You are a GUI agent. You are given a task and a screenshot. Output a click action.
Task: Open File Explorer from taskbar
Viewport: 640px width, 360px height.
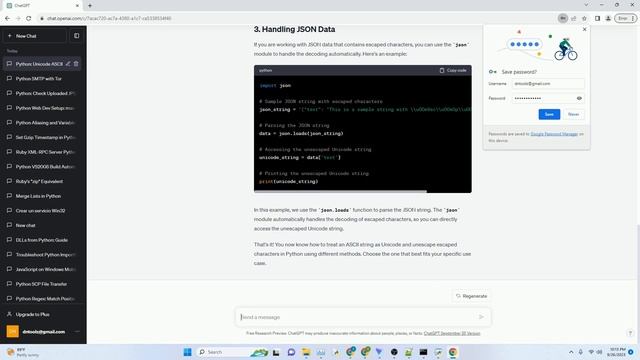click(x=306, y=352)
